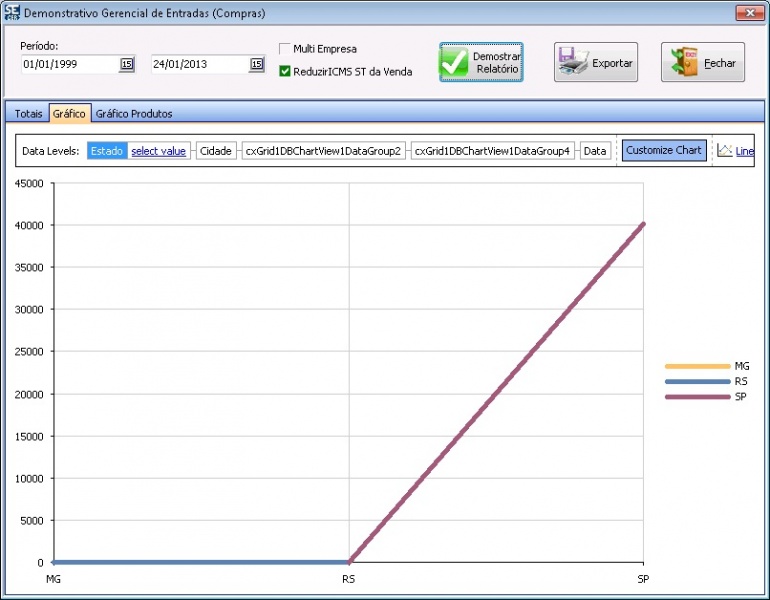Enable the Multi Empresa checkbox
Viewport: 770px width, 600px height.
[x=285, y=48]
